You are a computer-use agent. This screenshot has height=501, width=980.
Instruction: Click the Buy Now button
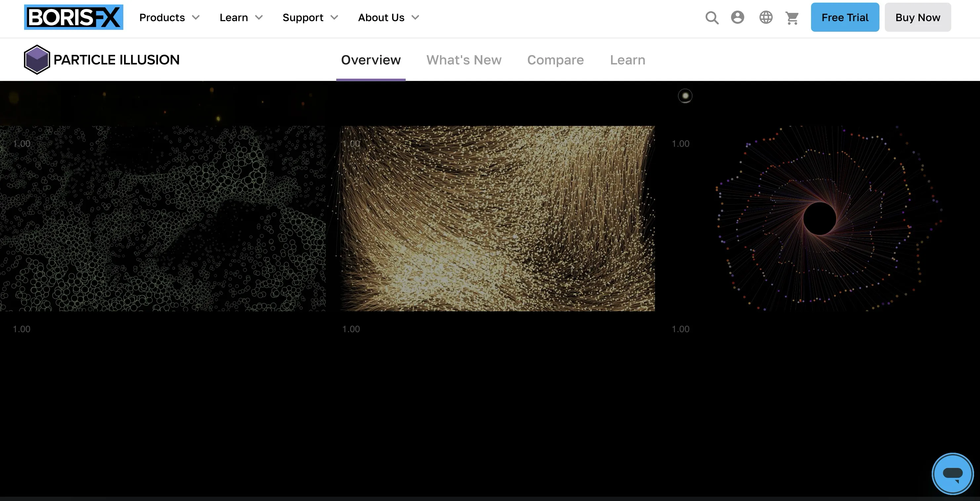918,18
